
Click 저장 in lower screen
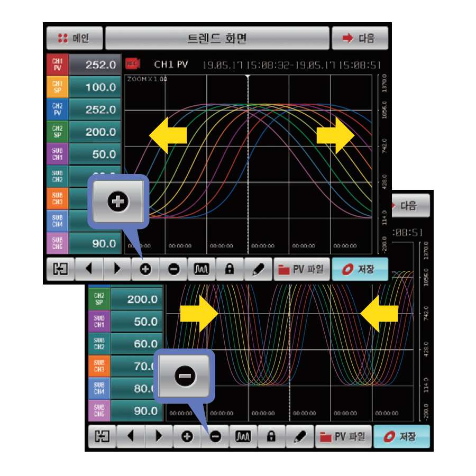(402, 436)
